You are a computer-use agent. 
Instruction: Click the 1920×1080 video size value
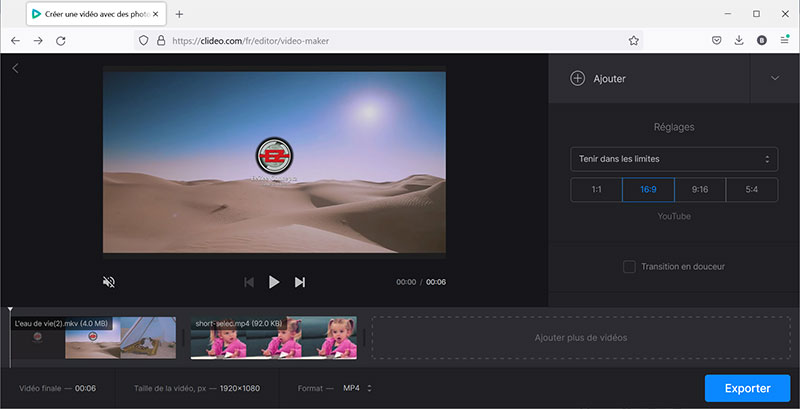point(240,389)
